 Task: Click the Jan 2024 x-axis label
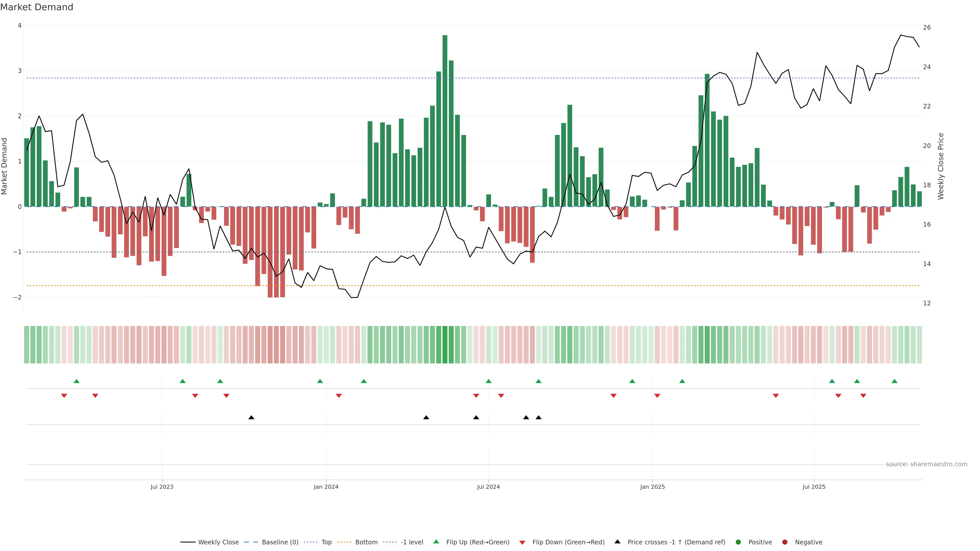326,487
